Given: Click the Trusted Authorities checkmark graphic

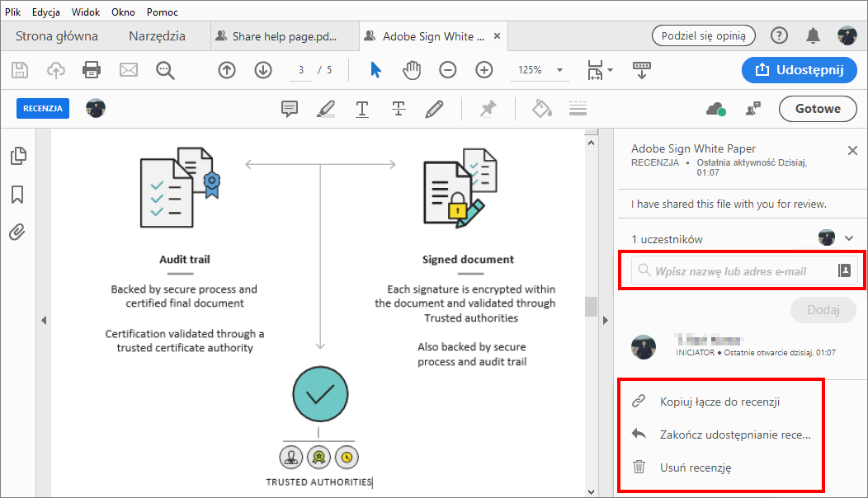Looking at the screenshot, I should (x=320, y=394).
